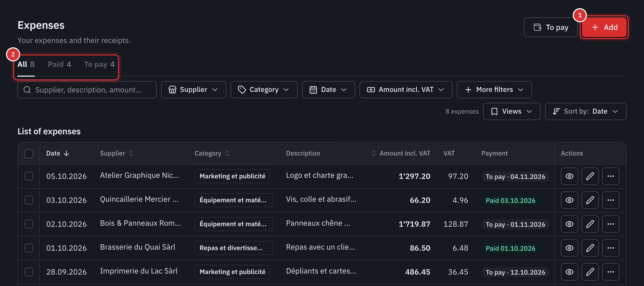The height and width of the screenshot is (286, 644).
Task: Open more actions for Imprimerie du Lac row
Action: tap(611, 272)
